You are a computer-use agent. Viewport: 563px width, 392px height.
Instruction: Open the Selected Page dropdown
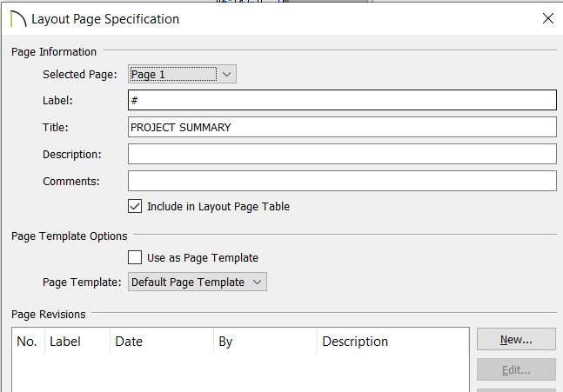coord(182,74)
